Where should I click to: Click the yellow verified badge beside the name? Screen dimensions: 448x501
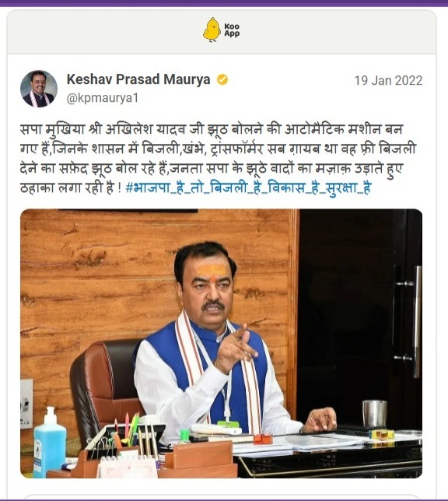[x=222, y=79]
